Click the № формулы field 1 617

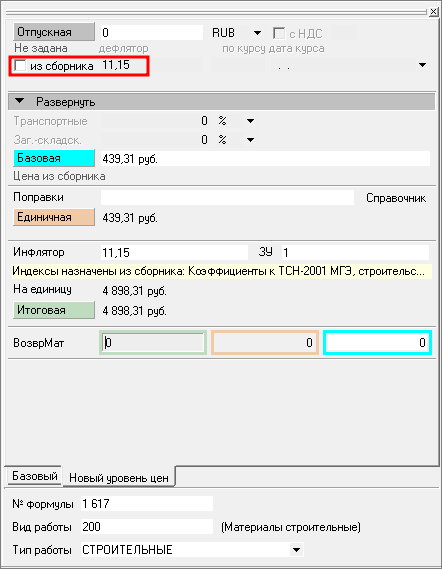[147, 504]
